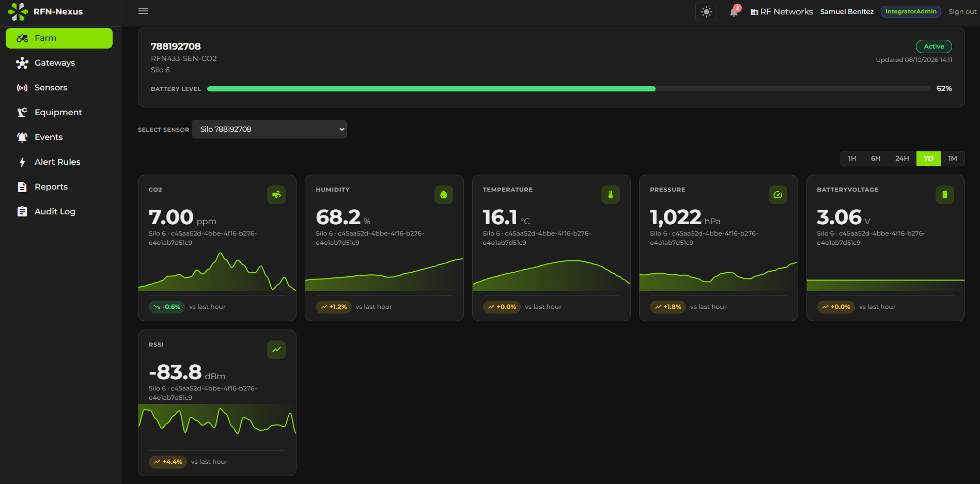Switch to 24H time range
The image size is (980, 484).
pos(902,159)
